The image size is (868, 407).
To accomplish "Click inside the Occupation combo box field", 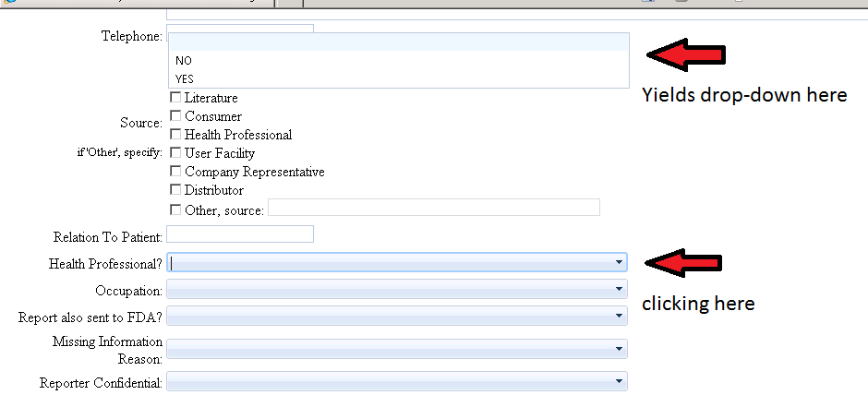I will pos(388,290).
